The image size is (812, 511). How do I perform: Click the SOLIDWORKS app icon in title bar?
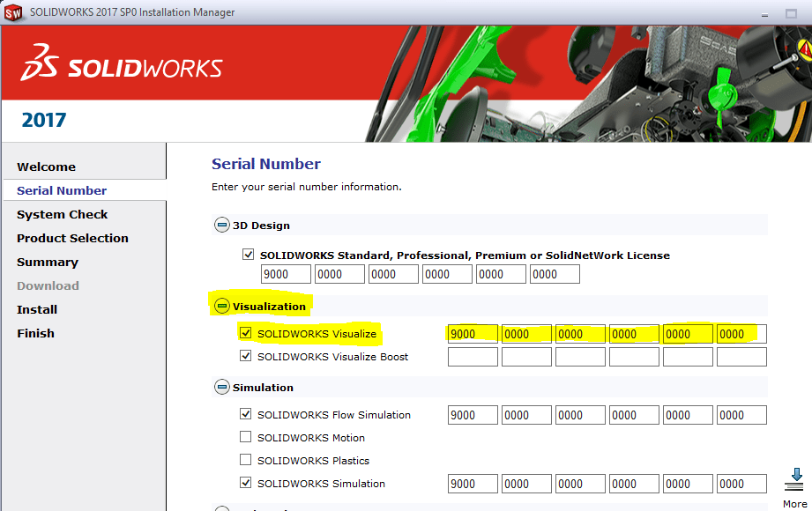13,12
